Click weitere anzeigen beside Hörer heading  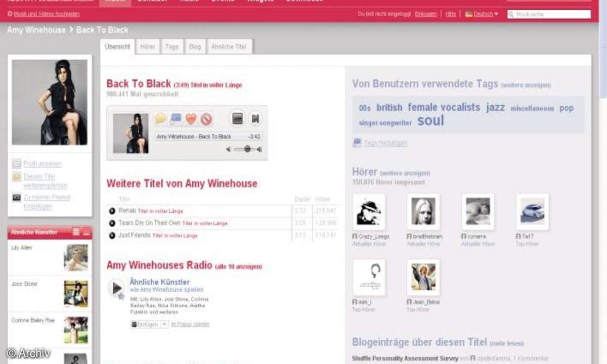tap(405, 173)
